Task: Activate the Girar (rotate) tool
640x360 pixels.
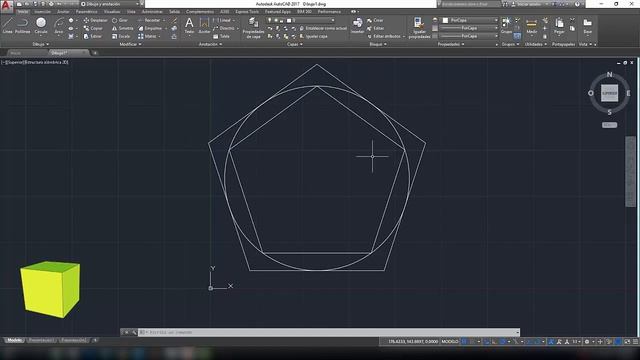Action: [x=120, y=20]
